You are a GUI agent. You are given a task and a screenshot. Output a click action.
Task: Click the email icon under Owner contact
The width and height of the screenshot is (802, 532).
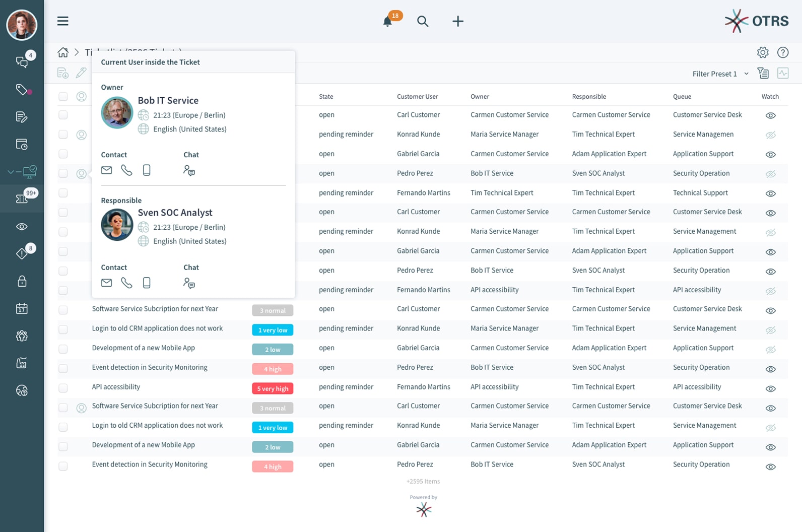point(106,170)
